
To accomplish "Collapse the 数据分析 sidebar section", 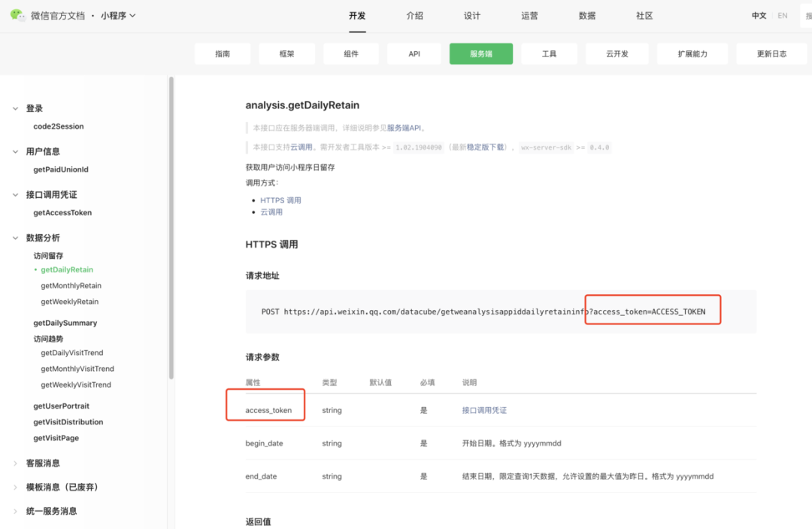I will point(16,238).
